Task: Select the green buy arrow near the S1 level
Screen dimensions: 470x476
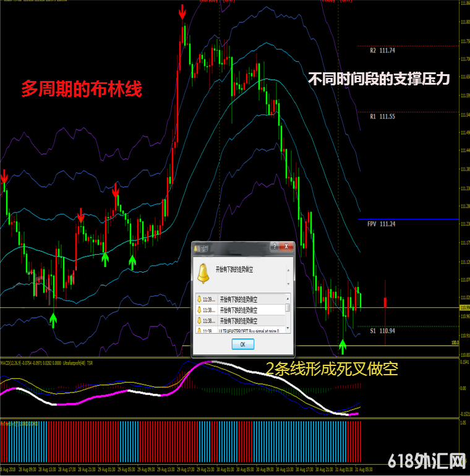Action: 343,346
